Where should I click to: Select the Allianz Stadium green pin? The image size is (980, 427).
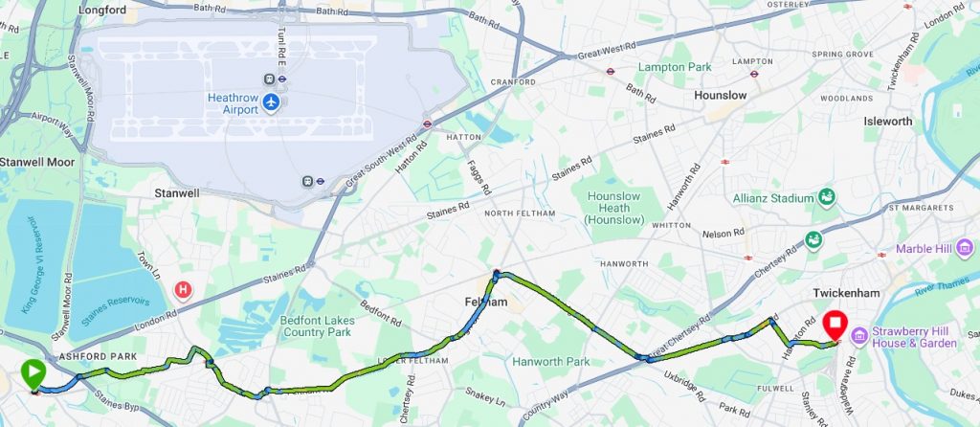point(827,197)
